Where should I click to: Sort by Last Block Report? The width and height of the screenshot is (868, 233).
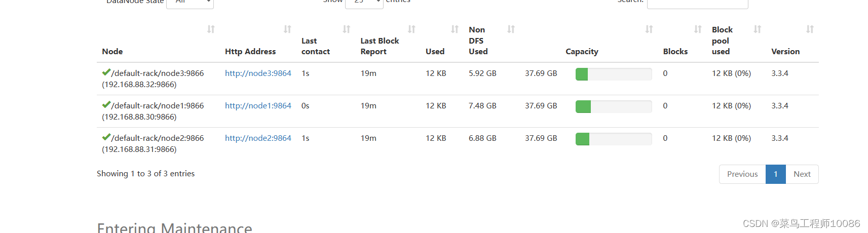click(411, 29)
